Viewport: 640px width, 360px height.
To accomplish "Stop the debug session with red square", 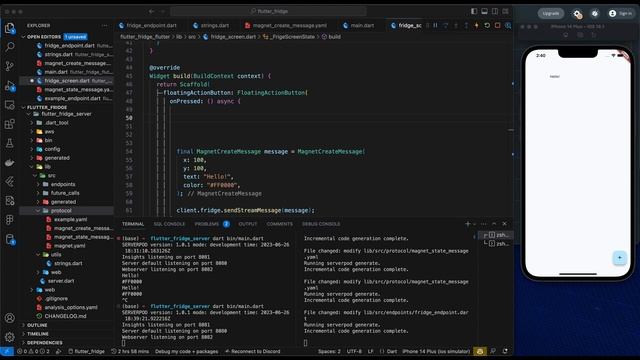I will [x=498, y=25].
